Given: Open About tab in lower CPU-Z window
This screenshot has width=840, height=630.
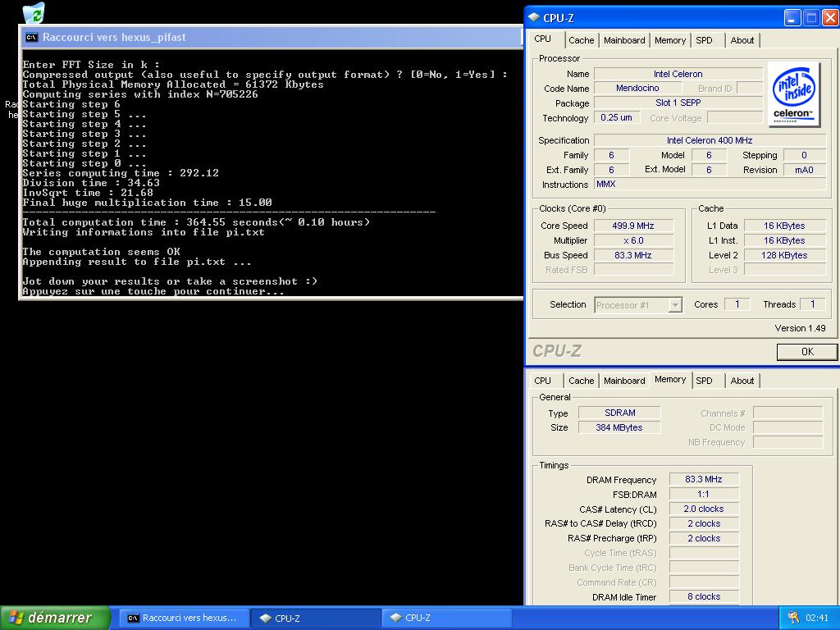Looking at the screenshot, I should click(x=742, y=381).
